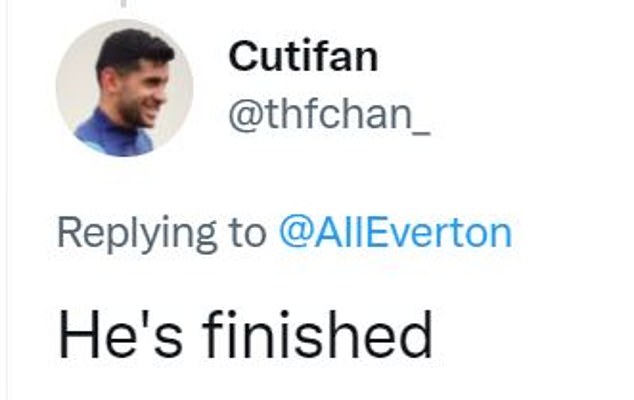Click the word 'He's' in the tweet
This screenshot has width=634, height=400.
click(120, 336)
